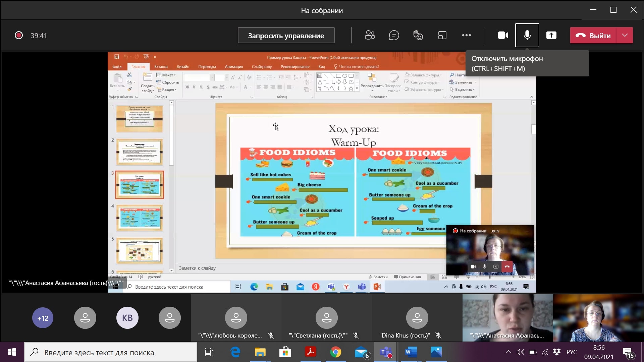This screenshot has width=644, height=362.
Task: Open more actions ellipsis menu
Action: pos(466,35)
